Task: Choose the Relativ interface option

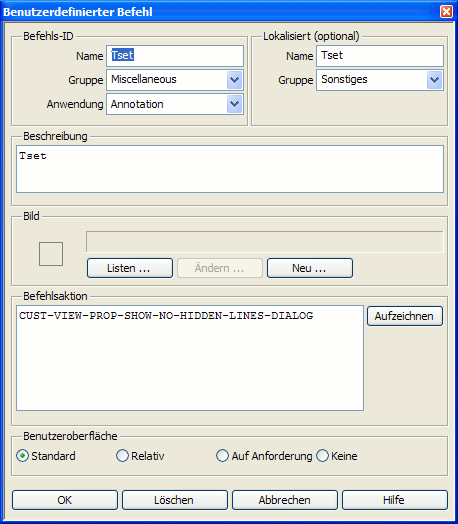Action: (x=122, y=456)
